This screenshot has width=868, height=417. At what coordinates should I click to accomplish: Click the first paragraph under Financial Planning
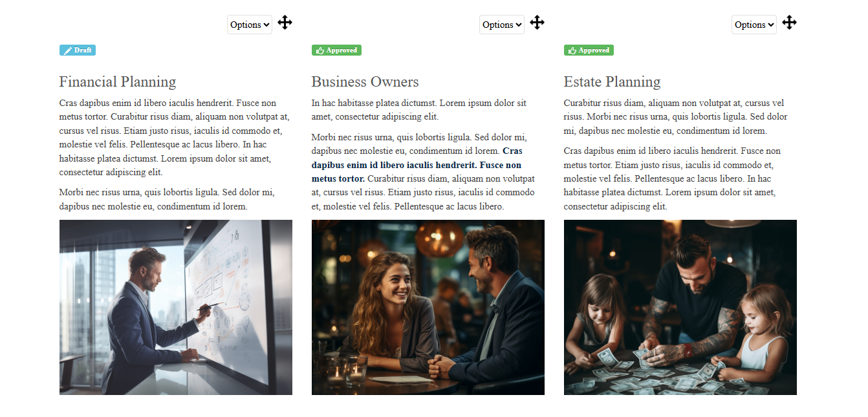(175, 138)
